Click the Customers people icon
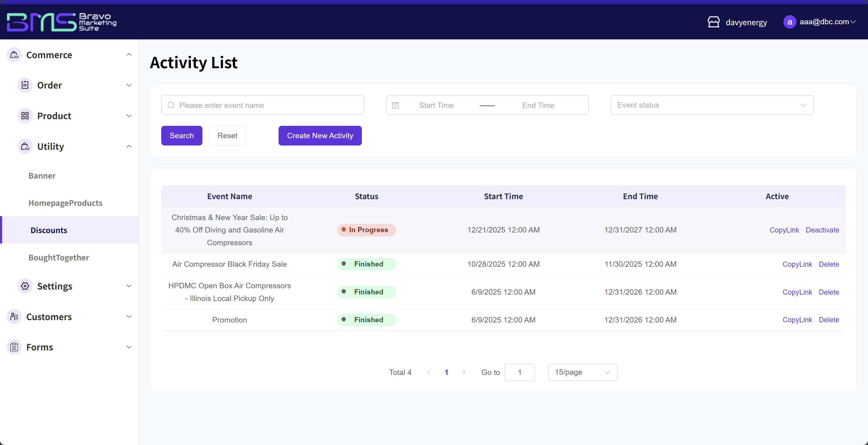This screenshot has width=868, height=445. pos(14,316)
